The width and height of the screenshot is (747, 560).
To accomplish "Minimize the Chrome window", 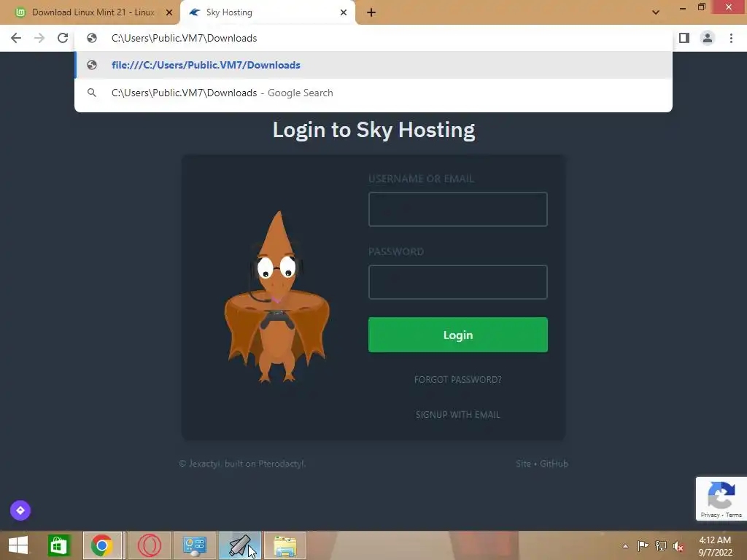I will [x=682, y=7].
